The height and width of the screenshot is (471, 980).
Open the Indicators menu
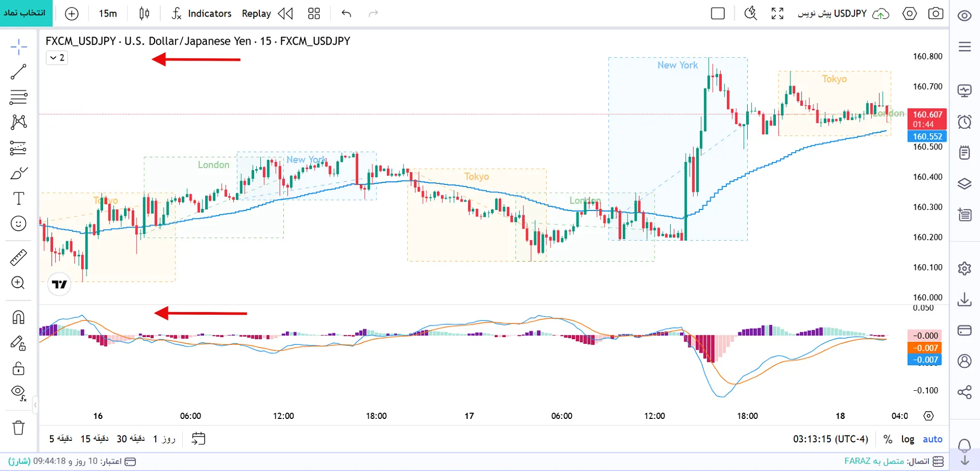coord(202,14)
